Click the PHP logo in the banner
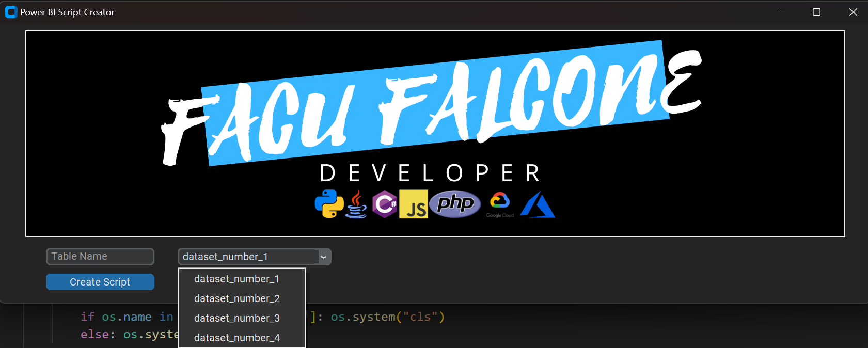868x348 pixels. 455,204
